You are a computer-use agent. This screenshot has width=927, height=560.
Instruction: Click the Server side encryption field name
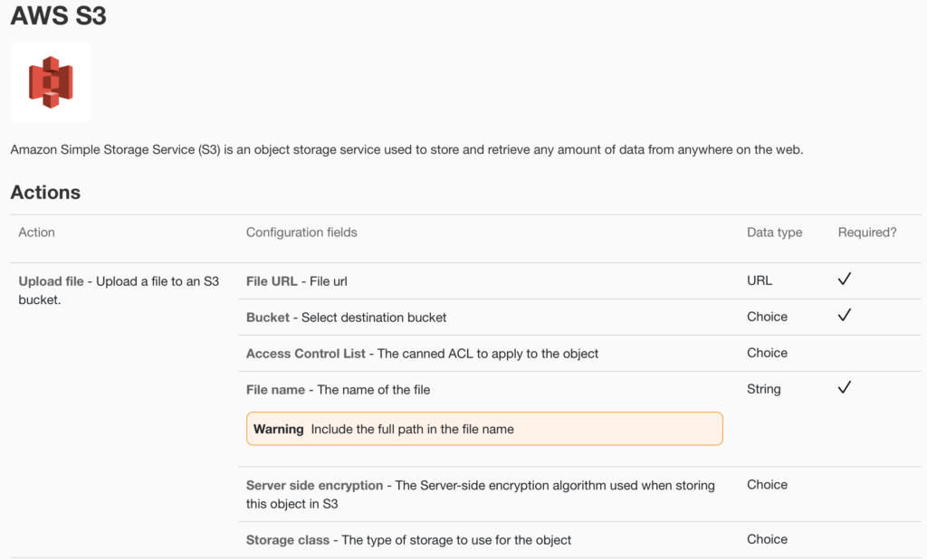[314, 486]
